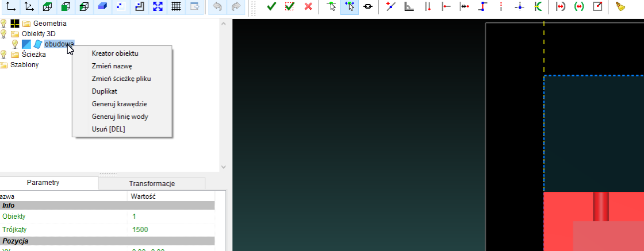This screenshot has width=644, height=251.
Task: Click the Obiekty value 1
Action: tap(135, 216)
